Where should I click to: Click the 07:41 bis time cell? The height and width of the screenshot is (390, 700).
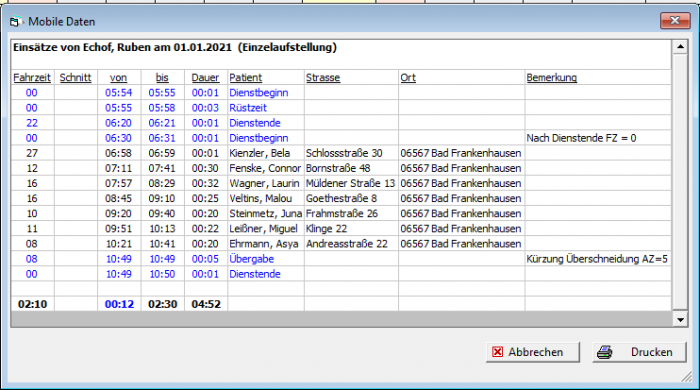point(162,168)
